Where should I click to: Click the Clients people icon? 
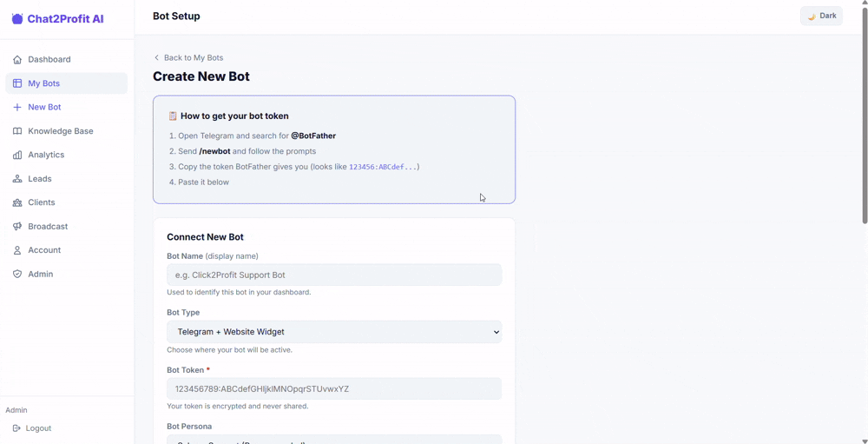17,202
